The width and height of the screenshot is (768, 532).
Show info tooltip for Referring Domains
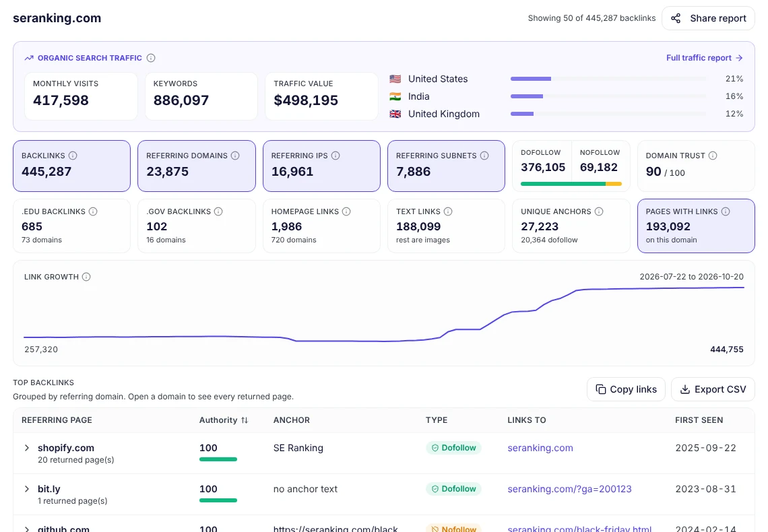[x=235, y=156]
